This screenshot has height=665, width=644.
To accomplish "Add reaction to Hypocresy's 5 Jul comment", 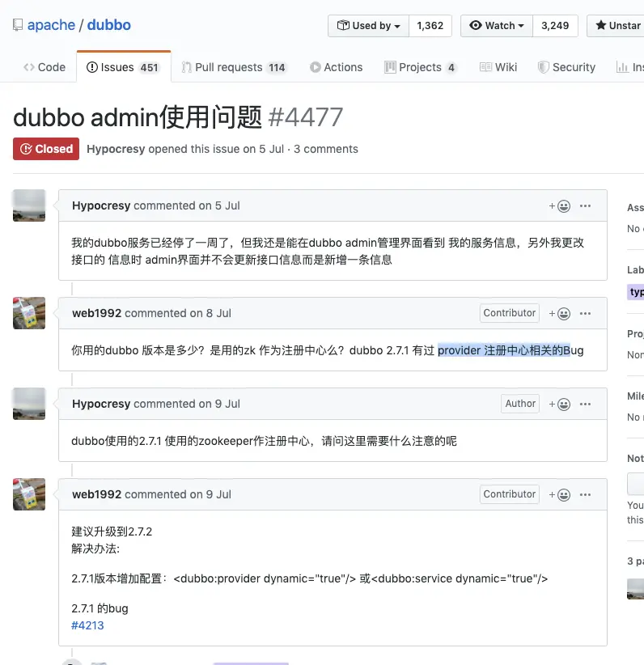I will pos(560,206).
